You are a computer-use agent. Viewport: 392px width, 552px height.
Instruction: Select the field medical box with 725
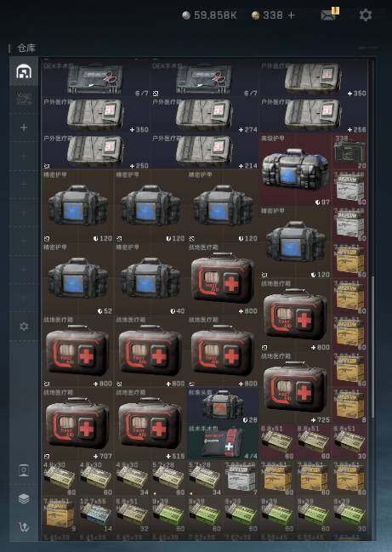tap(295, 388)
